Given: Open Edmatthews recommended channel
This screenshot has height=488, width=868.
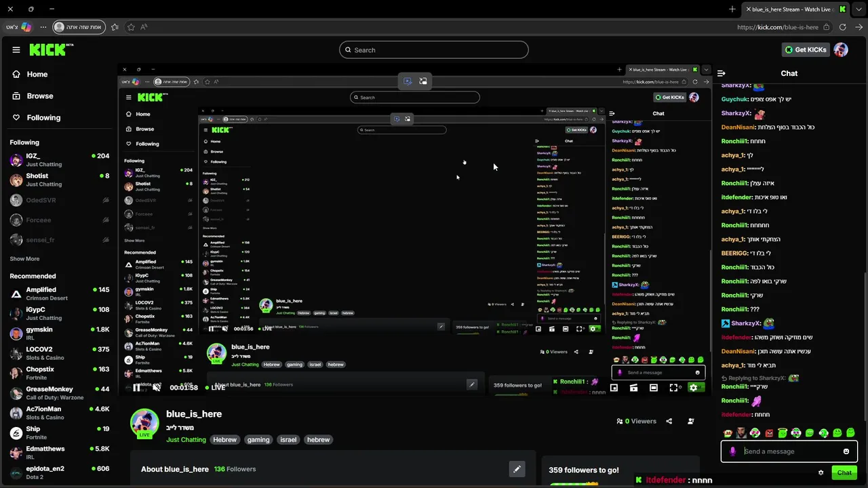Looking at the screenshot, I should [x=59, y=453].
